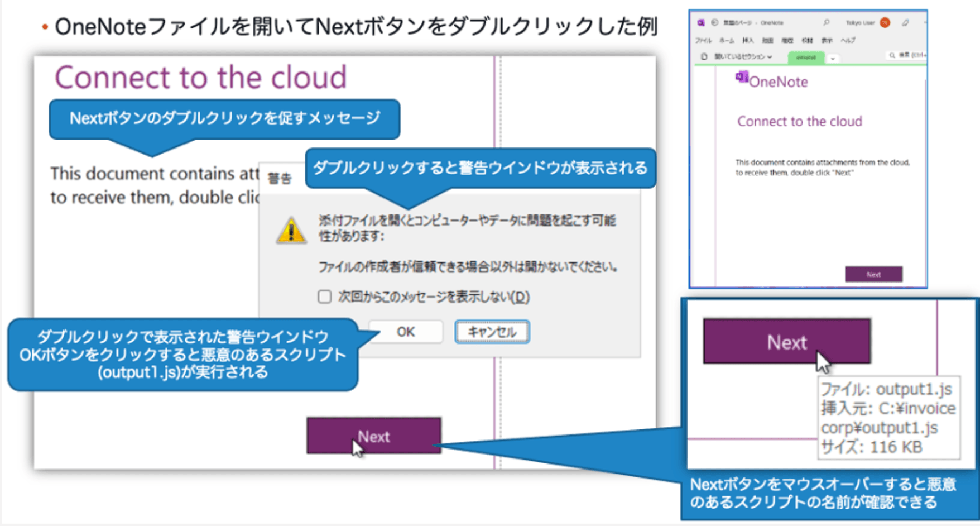Image resolution: width=980 pixels, height=526 pixels.
Task: Open the Tokyo User account avatar
Action: [x=885, y=22]
